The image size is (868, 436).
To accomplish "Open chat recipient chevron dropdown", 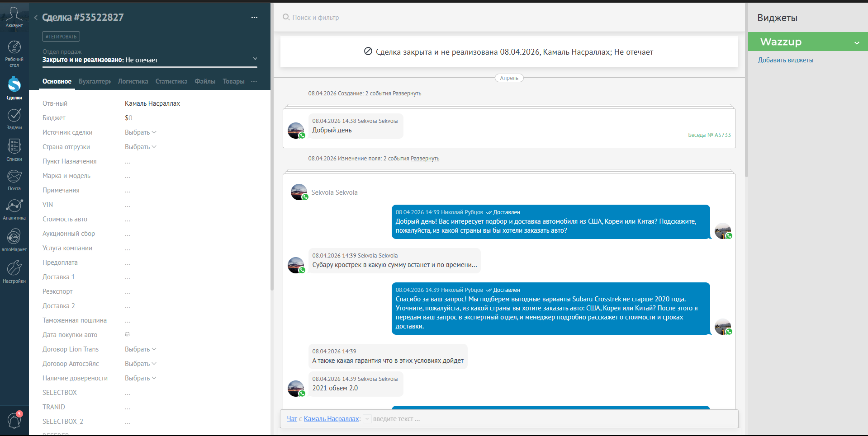I will pyautogui.click(x=367, y=419).
